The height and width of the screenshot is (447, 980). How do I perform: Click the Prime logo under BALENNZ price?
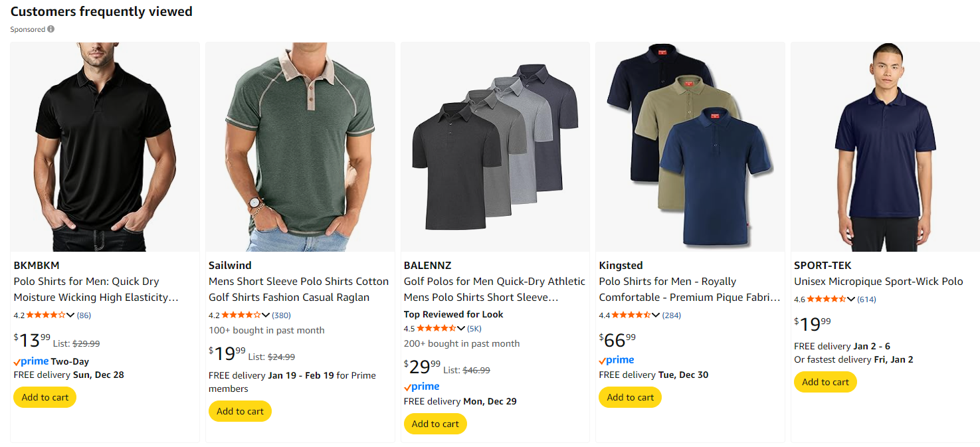(x=422, y=387)
